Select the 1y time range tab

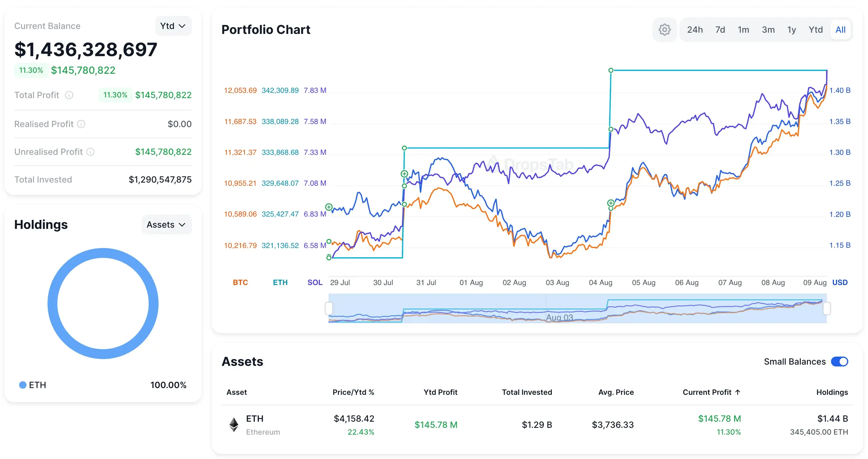[792, 29]
